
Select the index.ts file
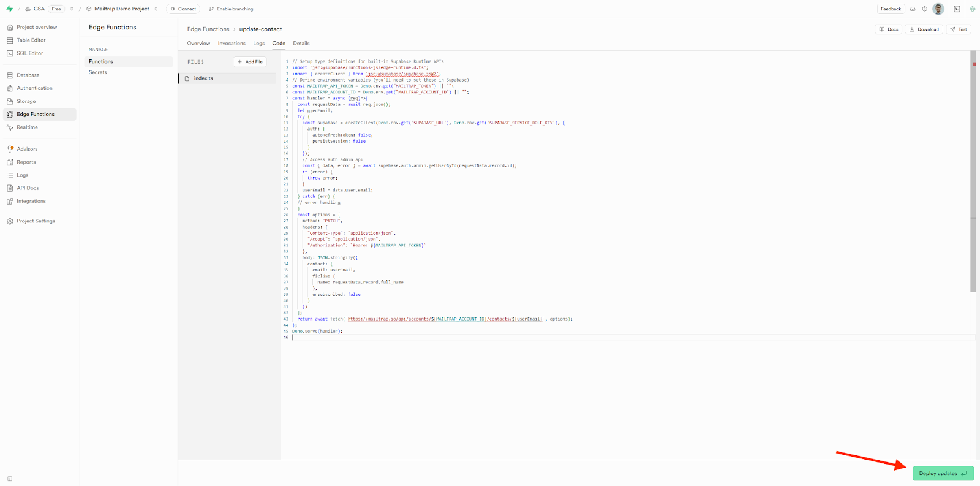click(227, 78)
